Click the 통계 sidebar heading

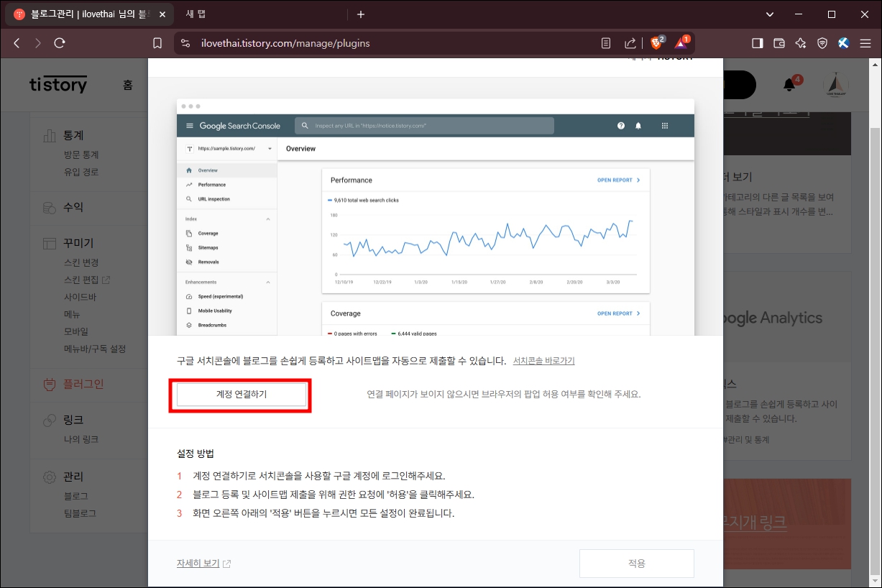tap(73, 135)
